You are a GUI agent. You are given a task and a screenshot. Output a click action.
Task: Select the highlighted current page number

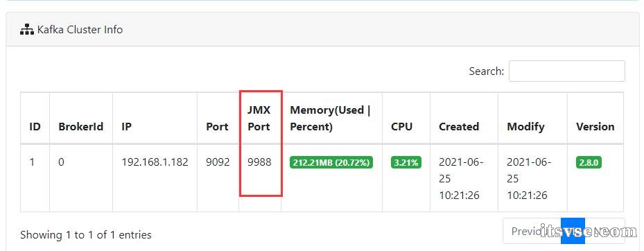point(573,231)
